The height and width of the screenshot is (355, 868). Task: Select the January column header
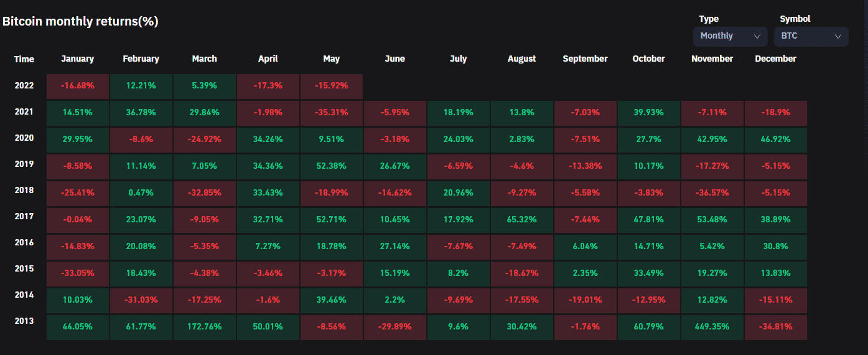78,59
